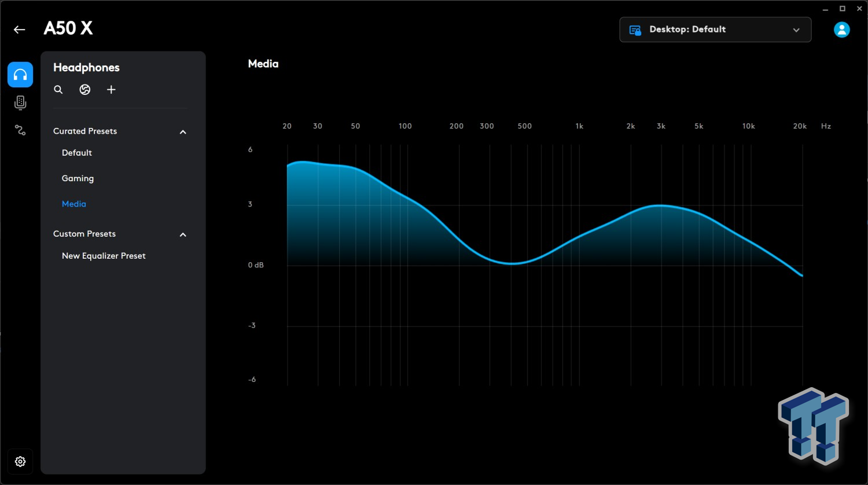Click the EQ curve dip near 500 Hz
The height and width of the screenshot is (485, 868).
tap(512, 263)
